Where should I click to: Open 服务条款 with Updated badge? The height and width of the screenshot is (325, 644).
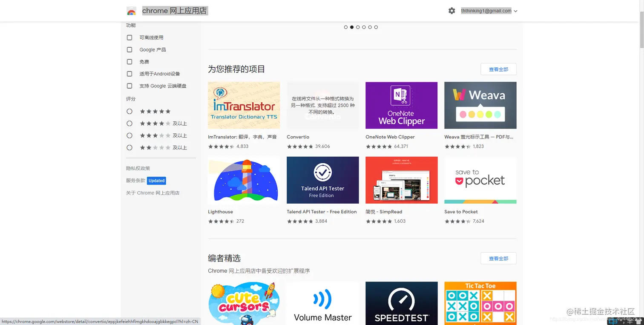pyautogui.click(x=135, y=180)
